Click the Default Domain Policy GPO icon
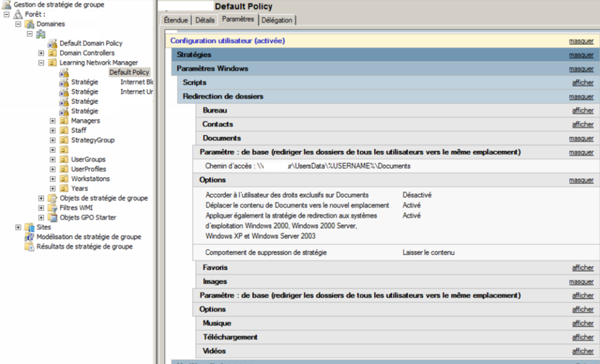Viewport: 600px width, 364px height. coord(52,44)
